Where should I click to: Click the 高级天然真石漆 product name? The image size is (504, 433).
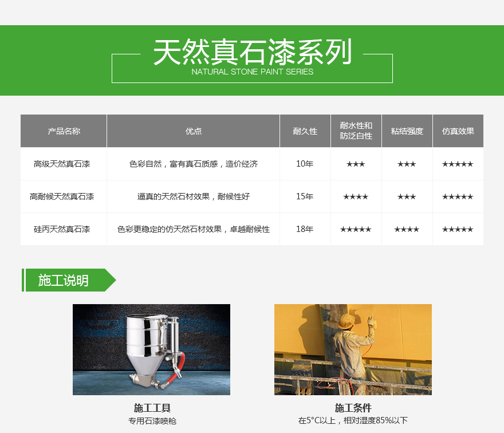tap(62, 164)
